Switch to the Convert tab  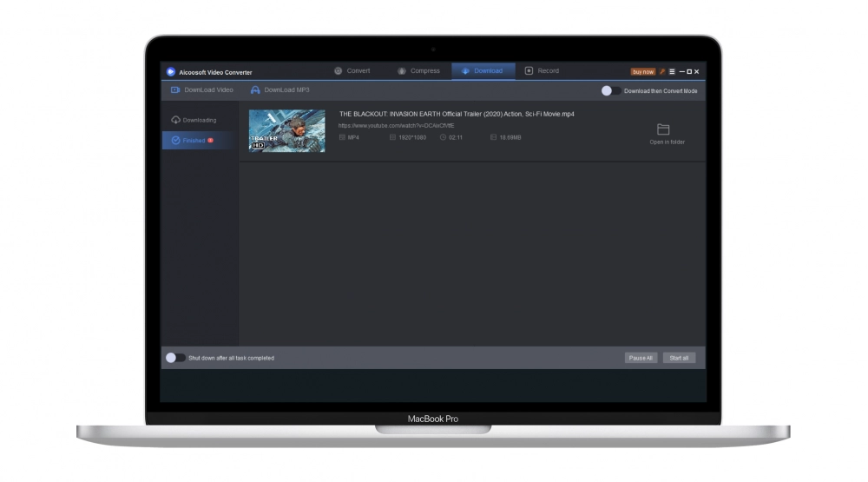click(352, 71)
